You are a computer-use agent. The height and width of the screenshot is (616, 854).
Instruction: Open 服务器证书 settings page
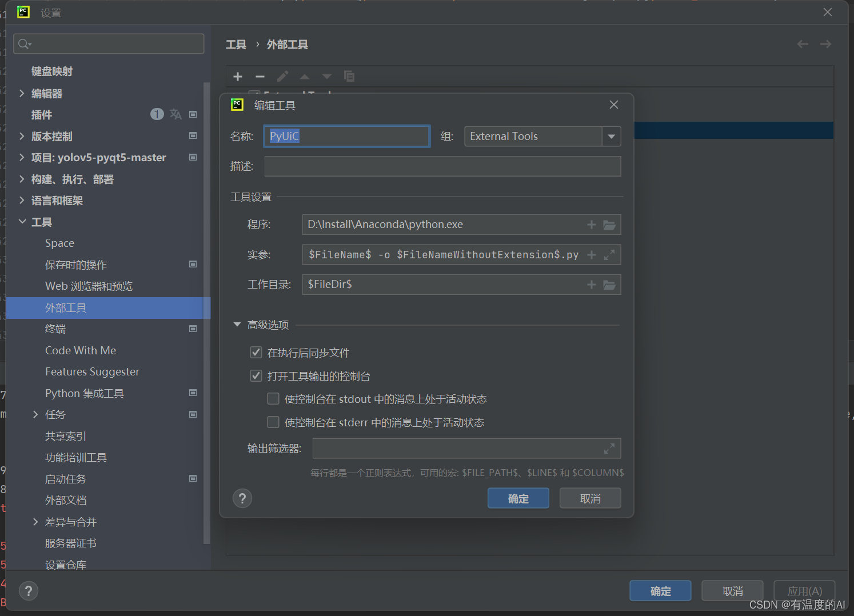[x=71, y=543]
